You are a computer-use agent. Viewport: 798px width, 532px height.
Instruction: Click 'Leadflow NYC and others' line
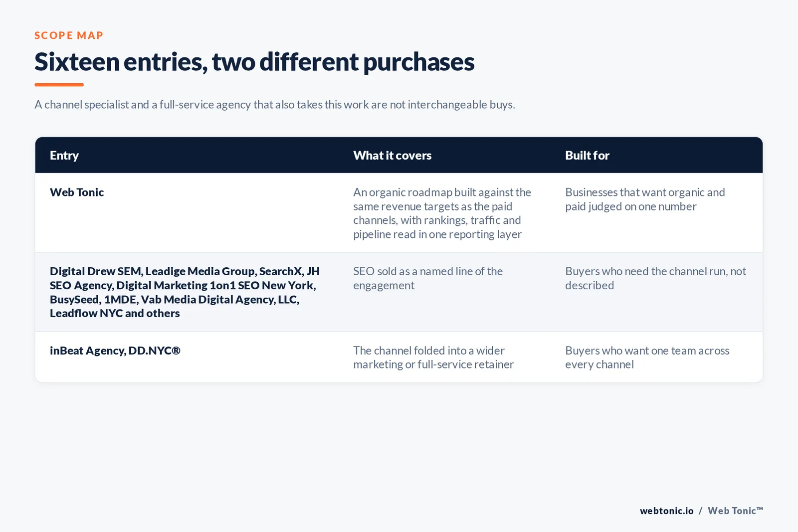pyautogui.click(x=115, y=313)
